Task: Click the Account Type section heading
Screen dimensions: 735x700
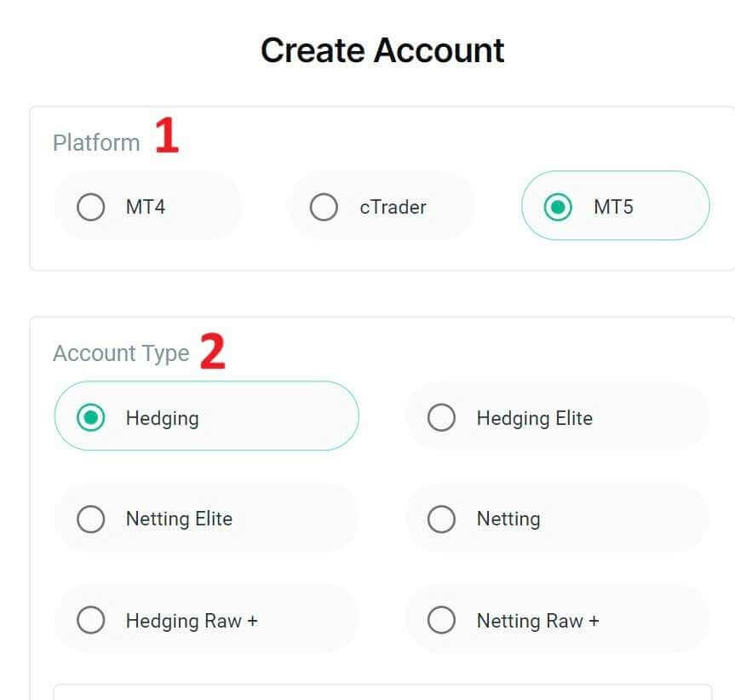Action: 122,353
